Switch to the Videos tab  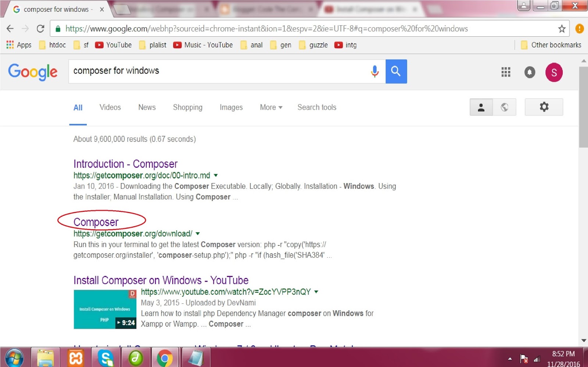[x=110, y=107]
